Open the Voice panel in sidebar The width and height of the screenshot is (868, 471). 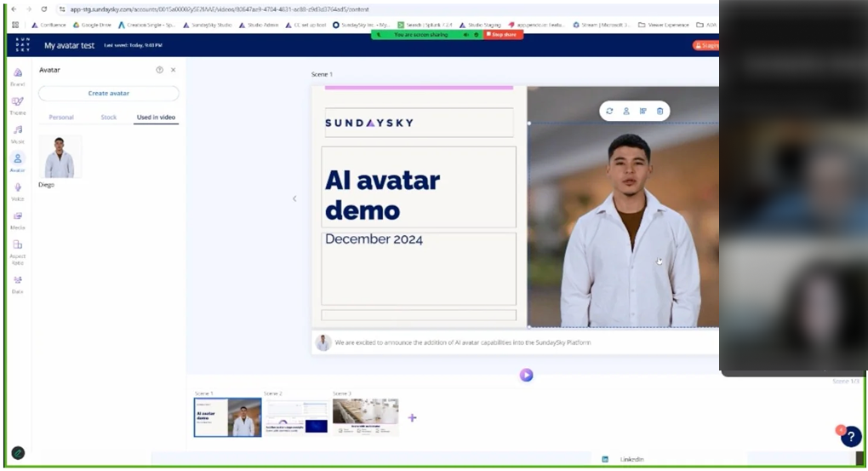18,192
